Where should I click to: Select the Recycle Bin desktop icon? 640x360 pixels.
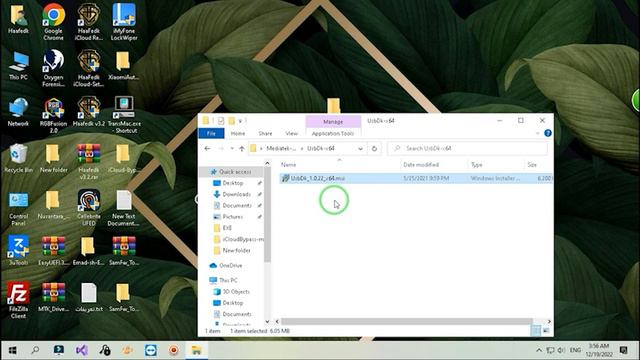click(x=18, y=158)
